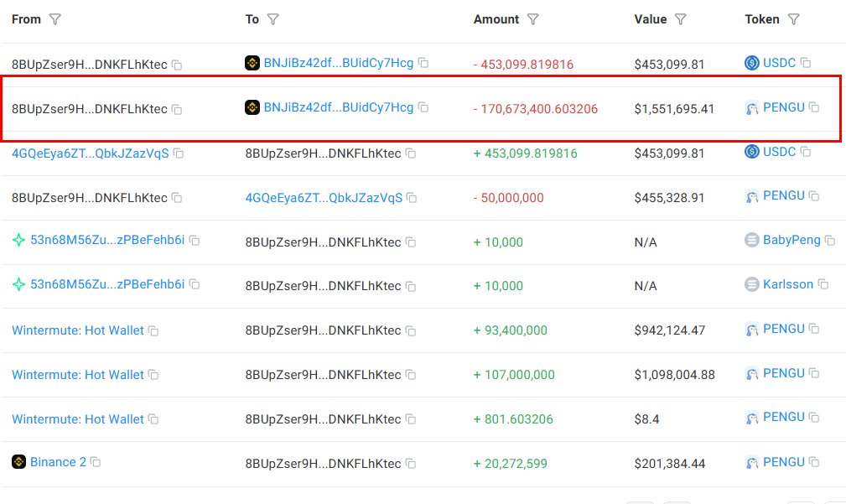This screenshot has width=846, height=504.
Task: Open the To column filter
Action: 272,19
